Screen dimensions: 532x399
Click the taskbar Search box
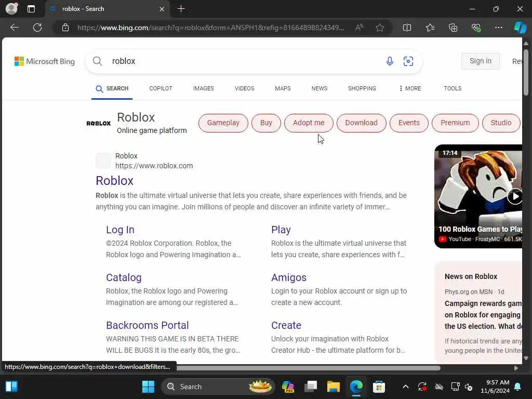click(x=217, y=387)
